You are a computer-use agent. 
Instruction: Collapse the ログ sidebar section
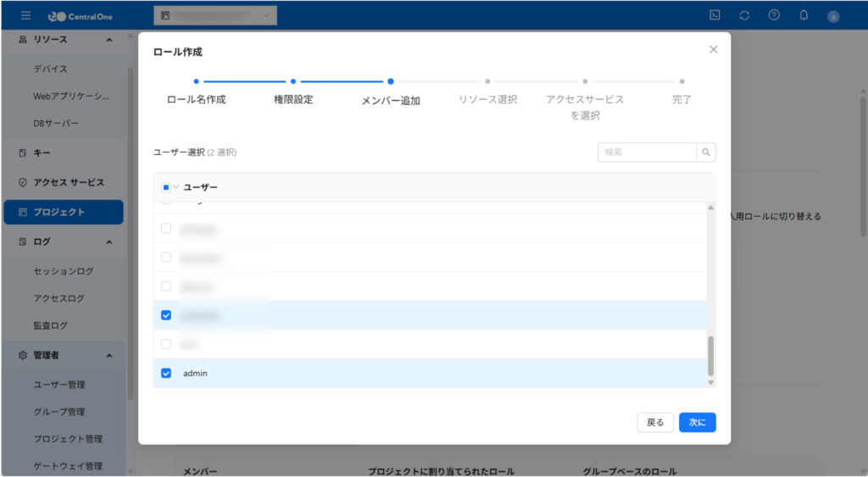coord(108,242)
